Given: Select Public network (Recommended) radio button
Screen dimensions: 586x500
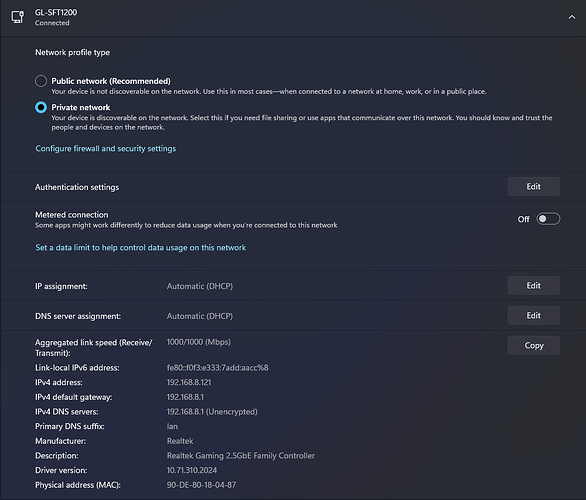Looking at the screenshot, I should tap(41, 81).
